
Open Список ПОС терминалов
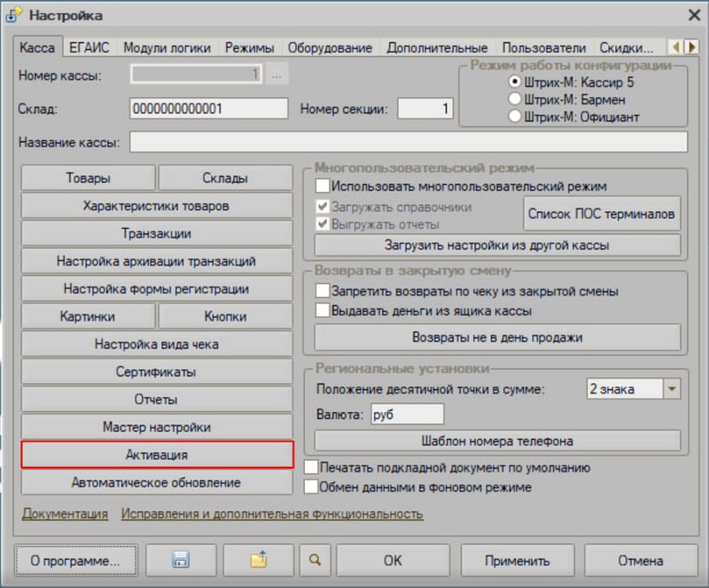pyautogui.click(x=601, y=214)
